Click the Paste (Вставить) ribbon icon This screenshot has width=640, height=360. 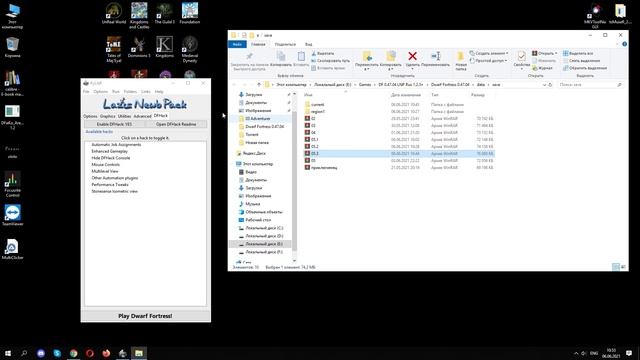click(x=301, y=58)
